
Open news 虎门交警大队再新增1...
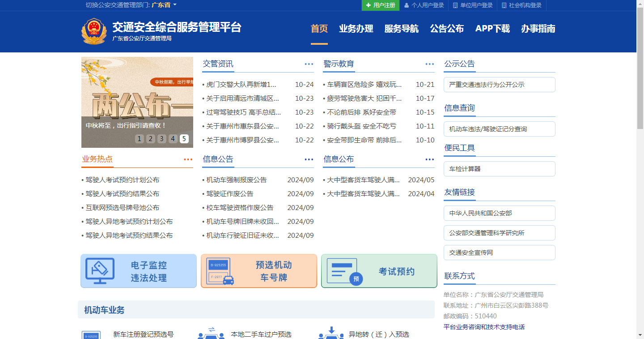click(x=241, y=85)
